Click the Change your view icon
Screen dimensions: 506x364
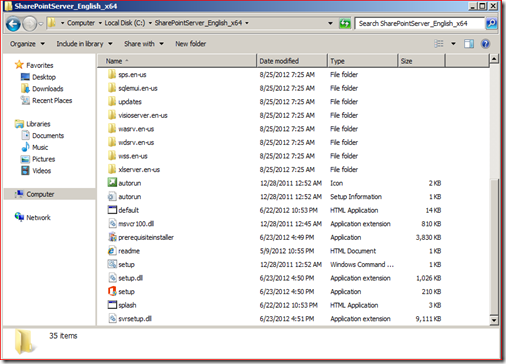439,44
